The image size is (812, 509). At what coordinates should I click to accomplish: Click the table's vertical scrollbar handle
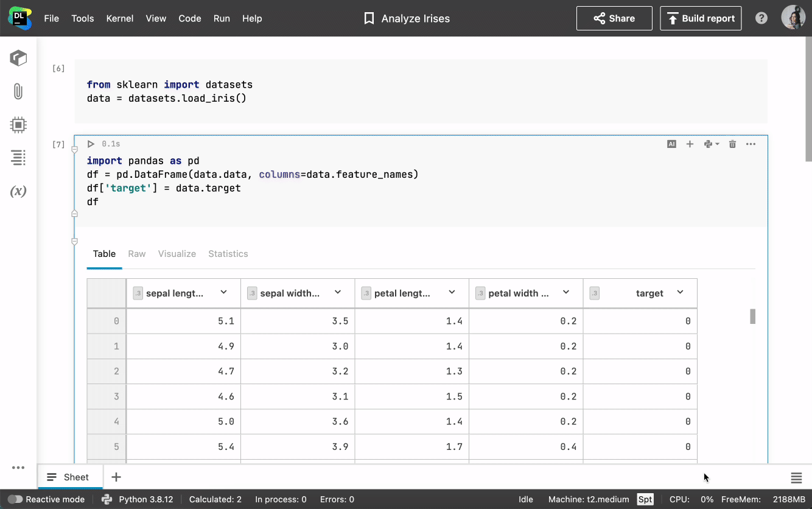pos(752,317)
